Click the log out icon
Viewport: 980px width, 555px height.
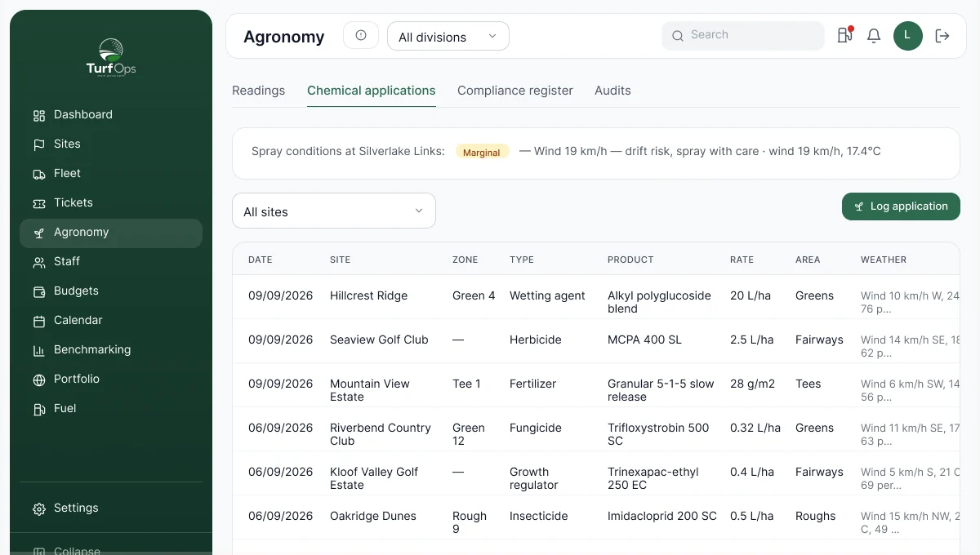942,36
